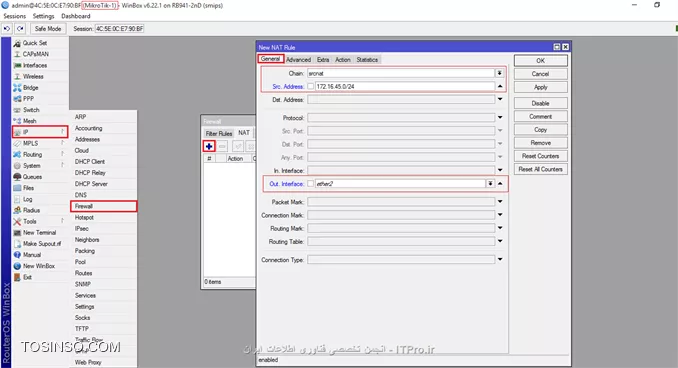Click the Src. Address input field
Image resolution: width=678 pixels, height=368 pixels.
click(405, 86)
